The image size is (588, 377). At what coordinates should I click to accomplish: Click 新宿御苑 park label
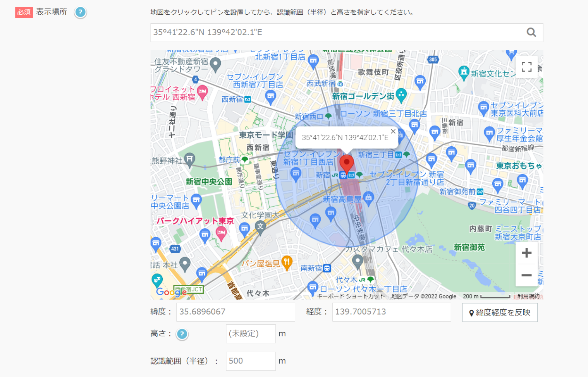tap(469, 247)
